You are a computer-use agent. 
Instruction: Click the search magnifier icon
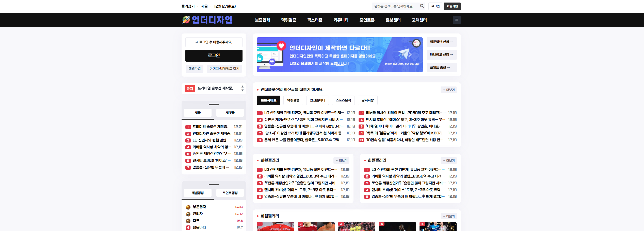[x=422, y=6]
